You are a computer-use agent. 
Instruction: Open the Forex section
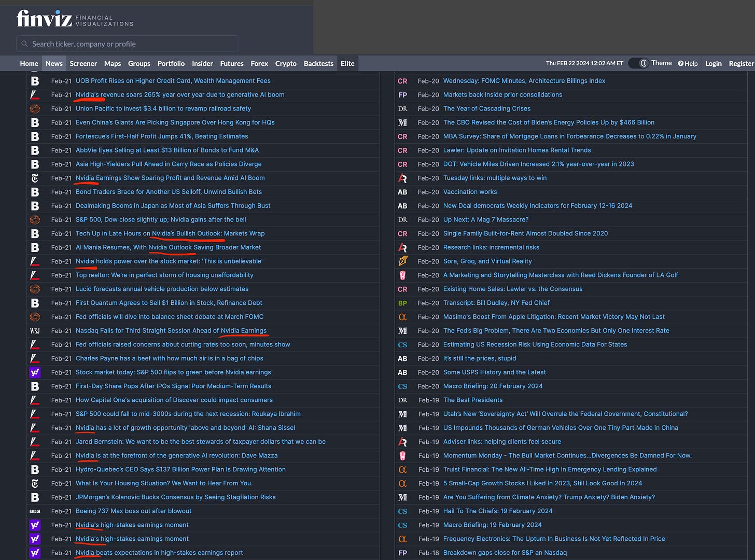click(x=259, y=64)
